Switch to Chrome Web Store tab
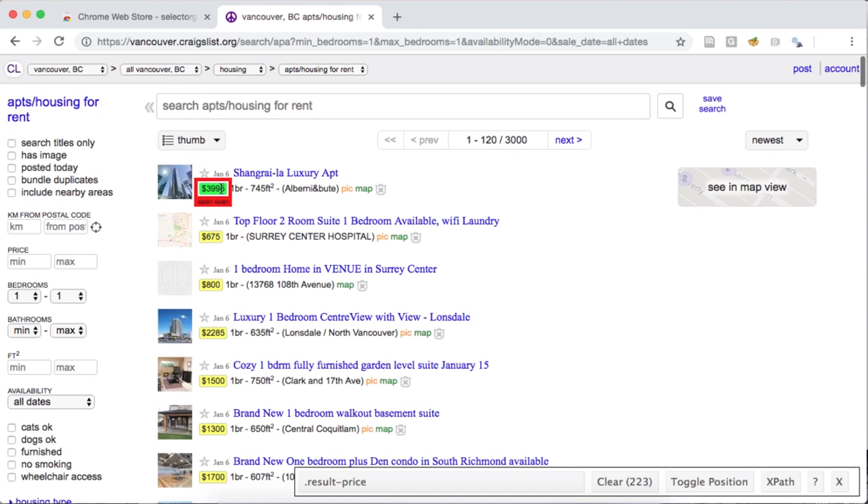This screenshot has height=504, width=868. 136,17
